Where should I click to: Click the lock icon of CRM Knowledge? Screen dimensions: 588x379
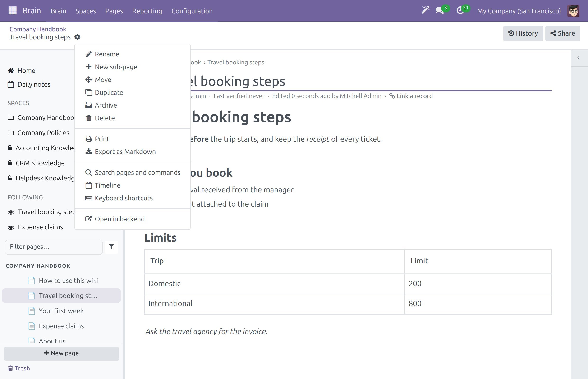tap(10, 163)
